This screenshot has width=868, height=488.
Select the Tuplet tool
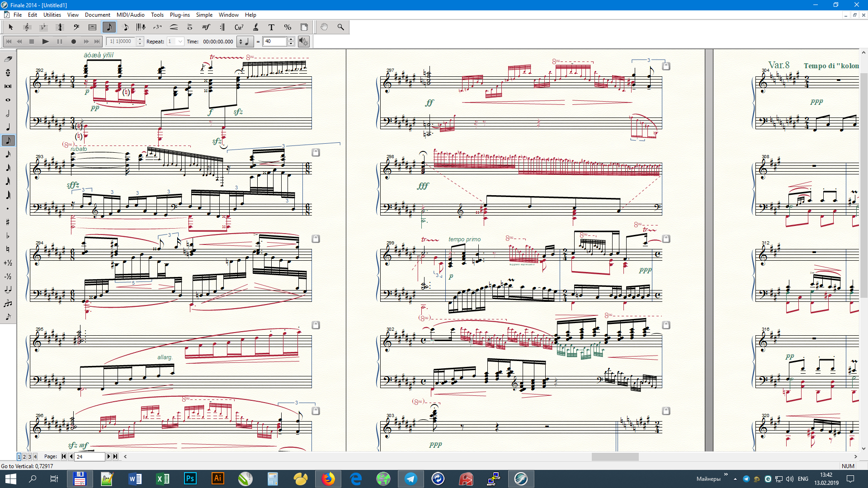pos(157,27)
